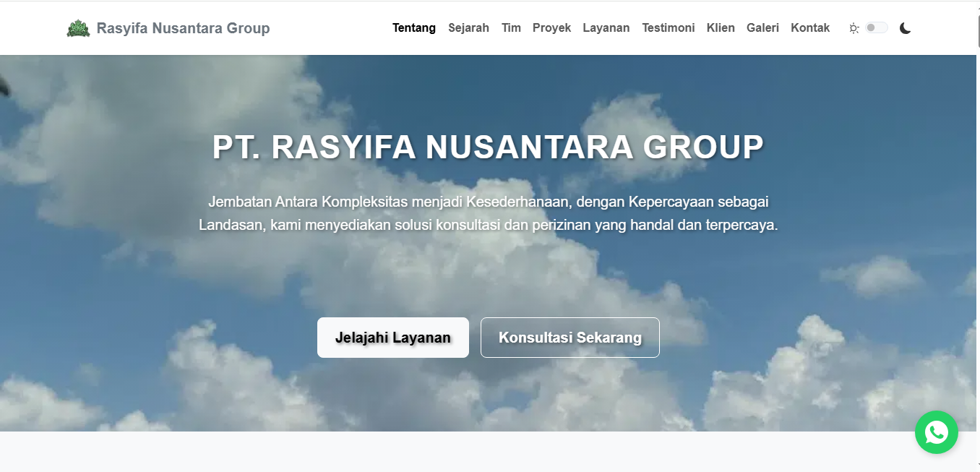Viewport: 980px width, 472px height.
Task: Open the WhatsApp chat floating button
Action: point(936,432)
